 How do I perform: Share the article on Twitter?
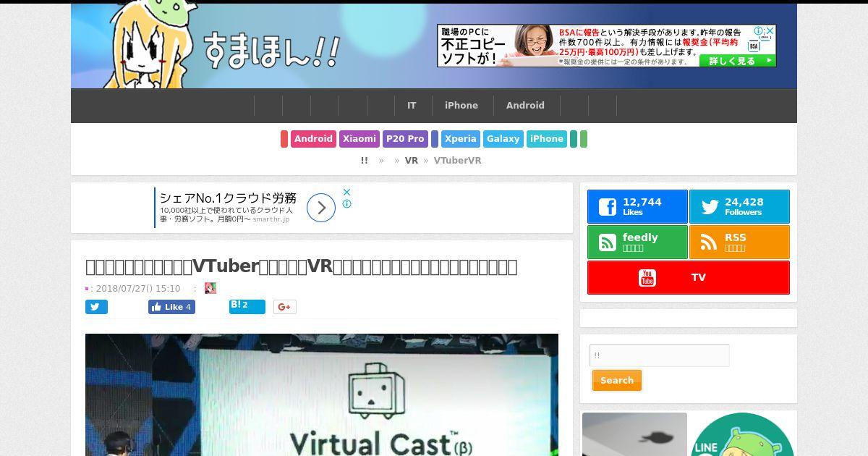pos(96,307)
